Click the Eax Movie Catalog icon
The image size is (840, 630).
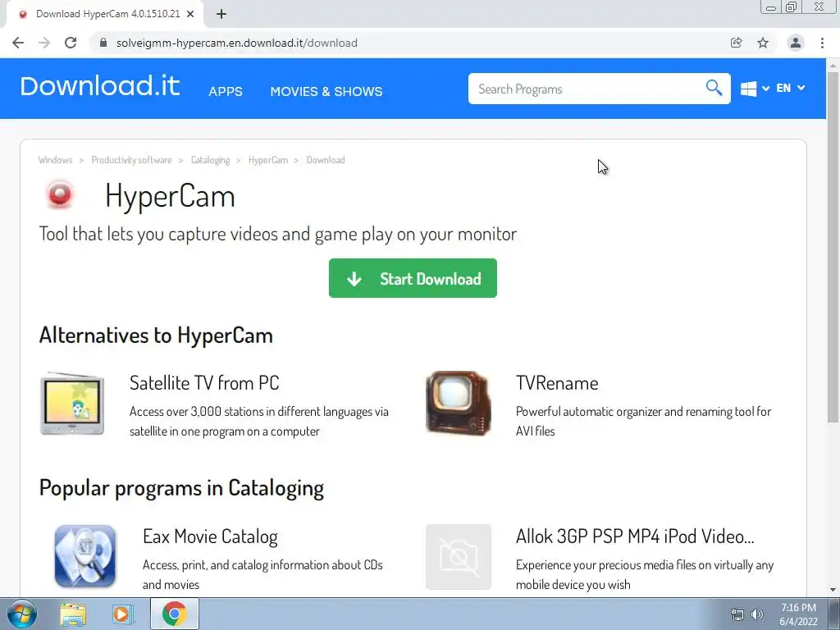tap(85, 556)
